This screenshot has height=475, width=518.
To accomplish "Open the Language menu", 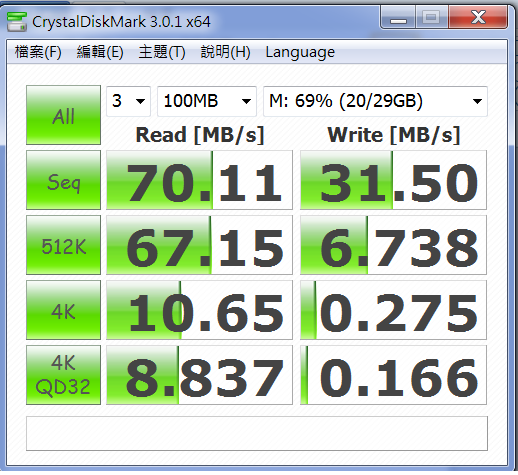I will tap(300, 52).
